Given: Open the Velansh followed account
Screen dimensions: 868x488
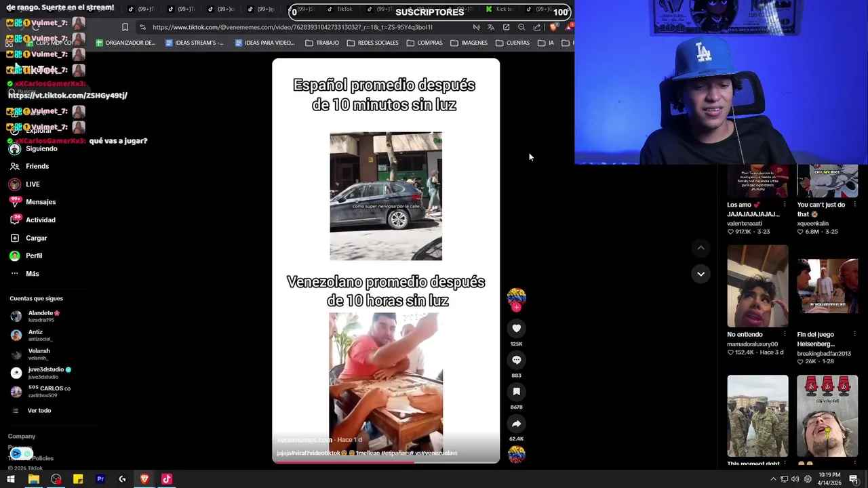Looking at the screenshot, I should coord(31,354).
